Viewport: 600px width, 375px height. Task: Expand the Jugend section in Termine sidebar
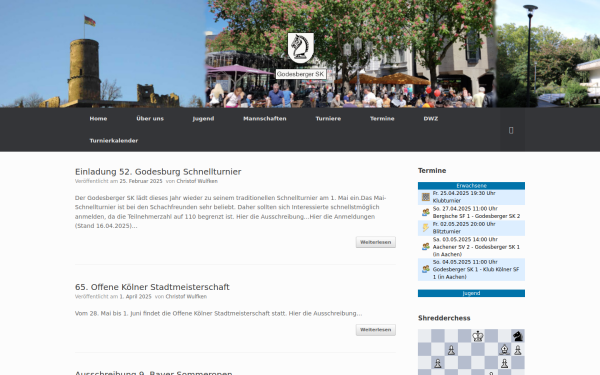471,293
